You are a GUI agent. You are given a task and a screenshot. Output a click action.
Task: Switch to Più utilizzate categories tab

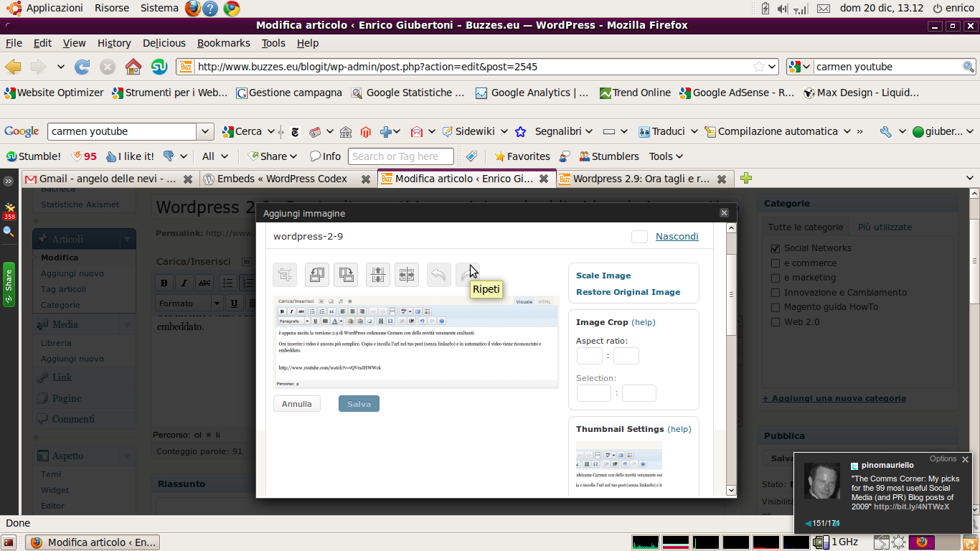click(x=885, y=227)
